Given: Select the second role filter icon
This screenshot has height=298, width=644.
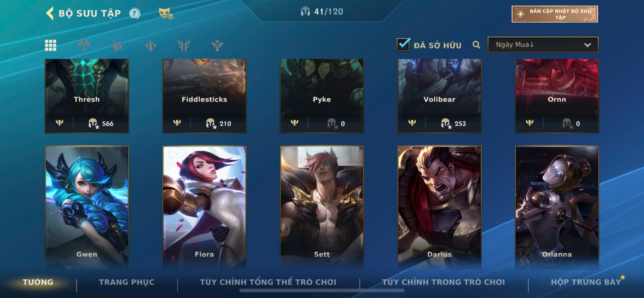Looking at the screenshot, I should [117, 45].
